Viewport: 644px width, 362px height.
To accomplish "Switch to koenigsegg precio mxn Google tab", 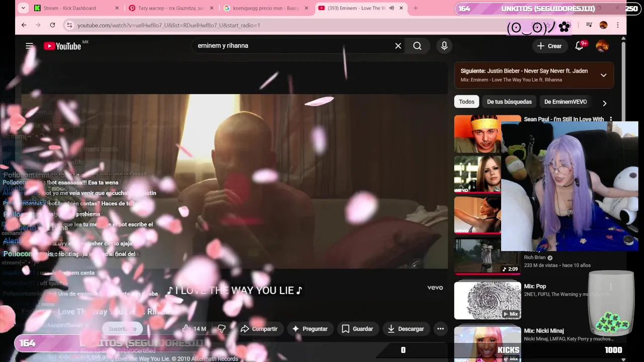I will pos(266,8).
